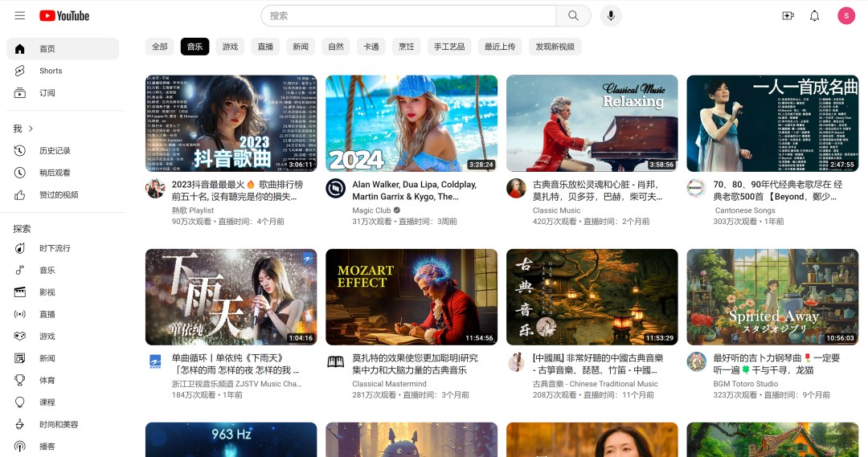Play the Mozart Effect video thumbnail
Image resolution: width=868 pixels, height=457 pixels.
[411, 297]
